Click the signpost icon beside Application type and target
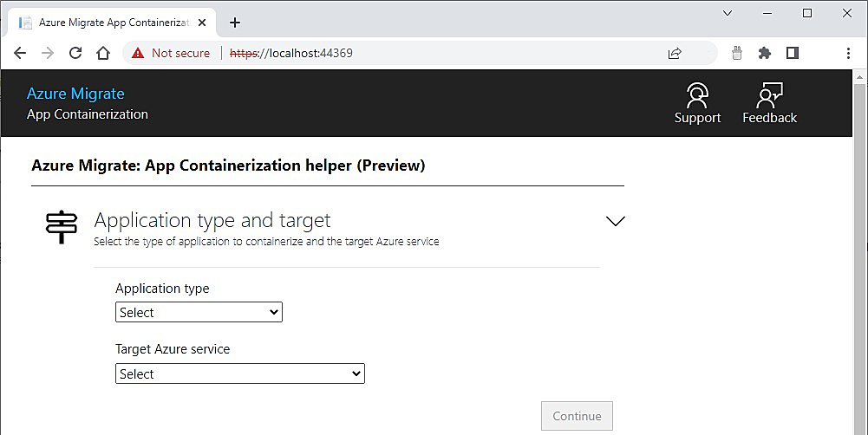Image resolution: width=868 pixels, height=435 pixels. click(61, 227)
